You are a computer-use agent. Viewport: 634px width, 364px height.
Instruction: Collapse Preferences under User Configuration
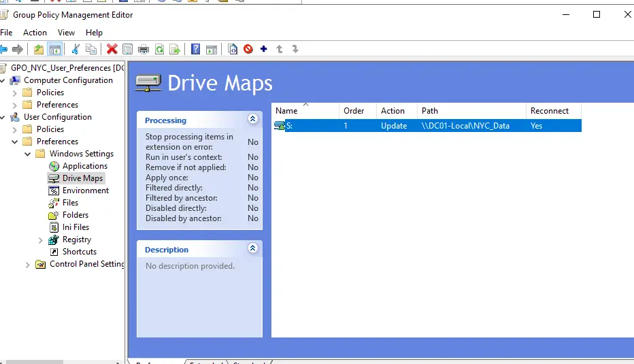[x=15, y=142]
